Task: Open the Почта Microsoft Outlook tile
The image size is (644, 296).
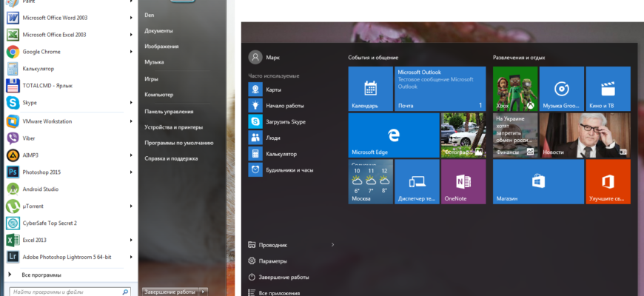Action: [x=440, y=89]
